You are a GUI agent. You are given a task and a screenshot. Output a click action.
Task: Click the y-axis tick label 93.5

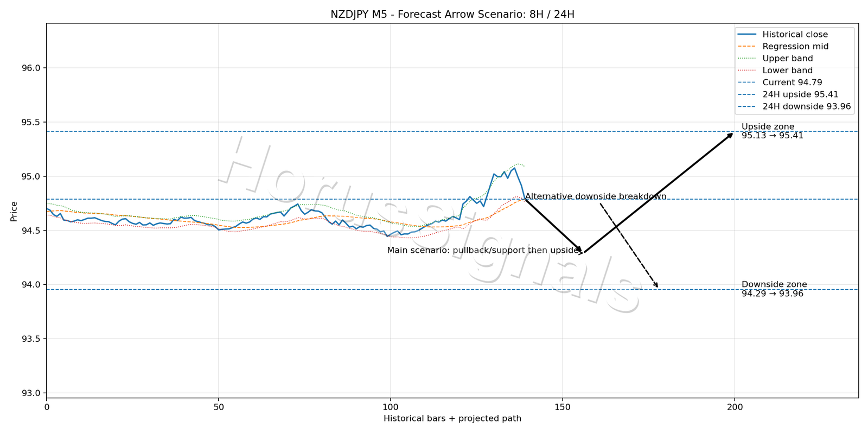tap(31, 339)
